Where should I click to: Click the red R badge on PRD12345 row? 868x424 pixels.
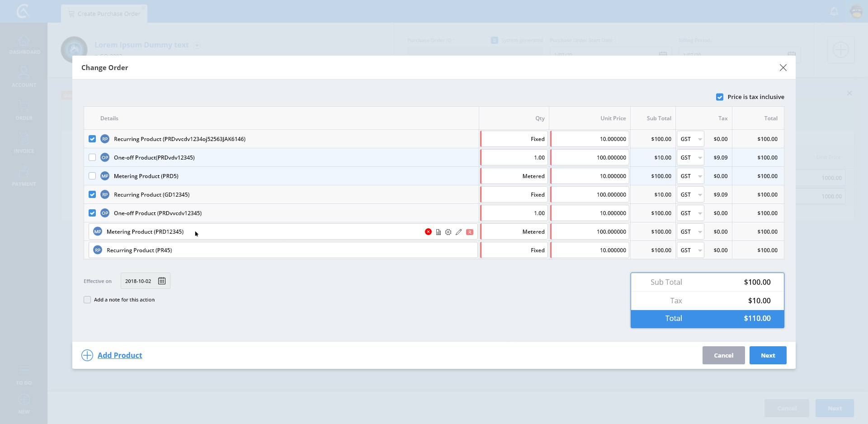(x=470, y=232)
